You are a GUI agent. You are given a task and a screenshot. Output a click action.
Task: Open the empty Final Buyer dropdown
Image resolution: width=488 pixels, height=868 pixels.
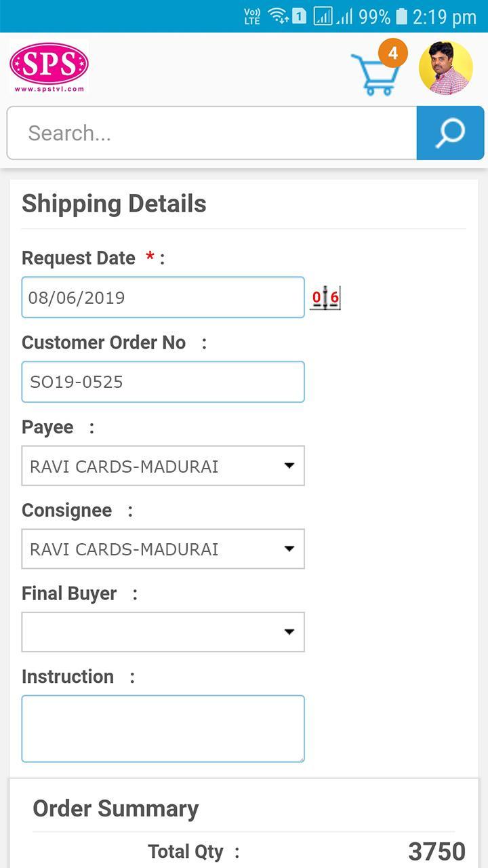(163, 632)
